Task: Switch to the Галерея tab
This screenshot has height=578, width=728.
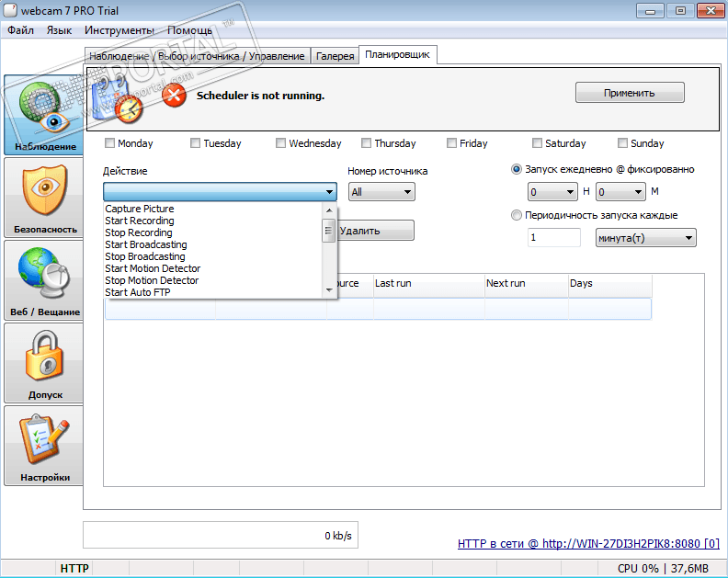Action: pyautogui.click(x=335, y=56)
